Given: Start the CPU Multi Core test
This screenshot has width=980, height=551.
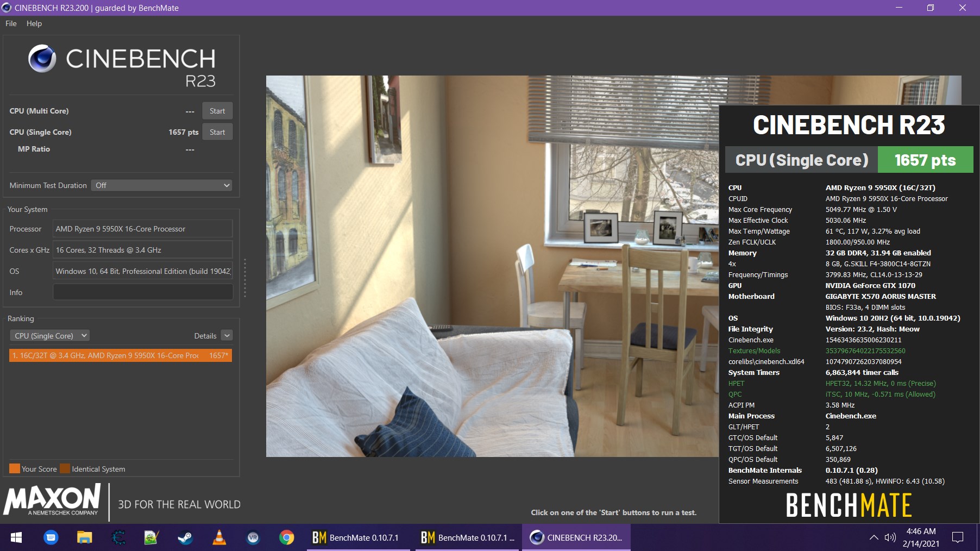Looking at the screenshot, I should 217,111.
